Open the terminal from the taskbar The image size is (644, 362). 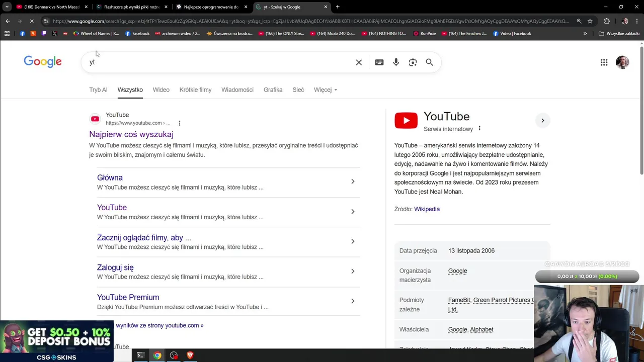point(140,355)
